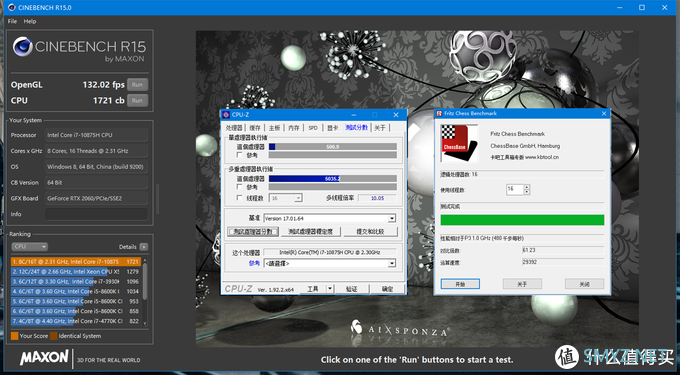Screen dimensions: 680x375
Task: Click Fritz 运算速度 value 29392
Action: point(563,262)
